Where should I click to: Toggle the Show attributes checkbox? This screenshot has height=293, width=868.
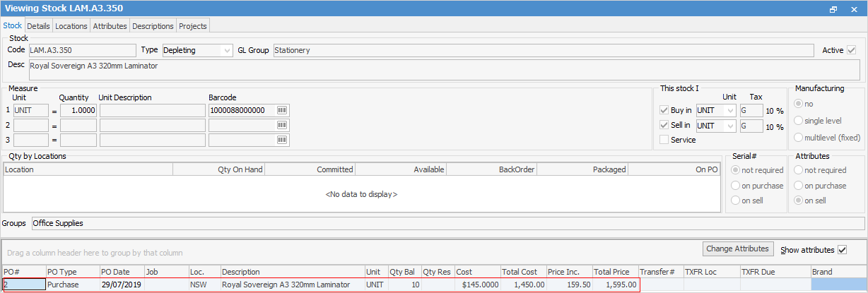842,250
